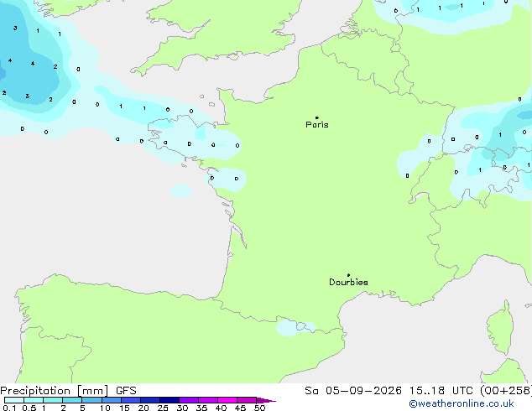Open the weatheronline.co.uk copyright link
Viewport: 532px width, 411px height.
[462, 403]
